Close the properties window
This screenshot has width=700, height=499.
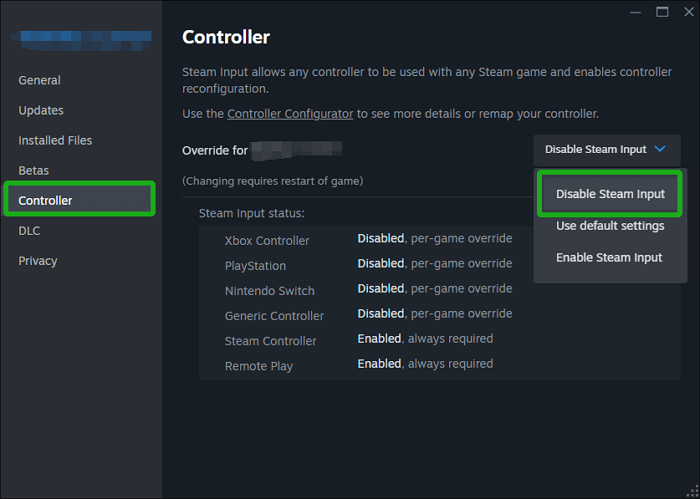[x=687, y=12]
